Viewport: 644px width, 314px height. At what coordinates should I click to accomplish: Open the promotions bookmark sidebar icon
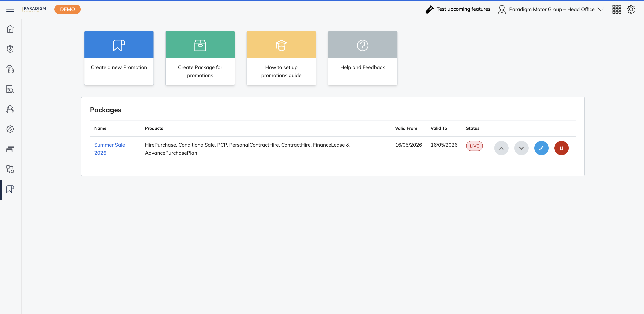tap(10, 189)
